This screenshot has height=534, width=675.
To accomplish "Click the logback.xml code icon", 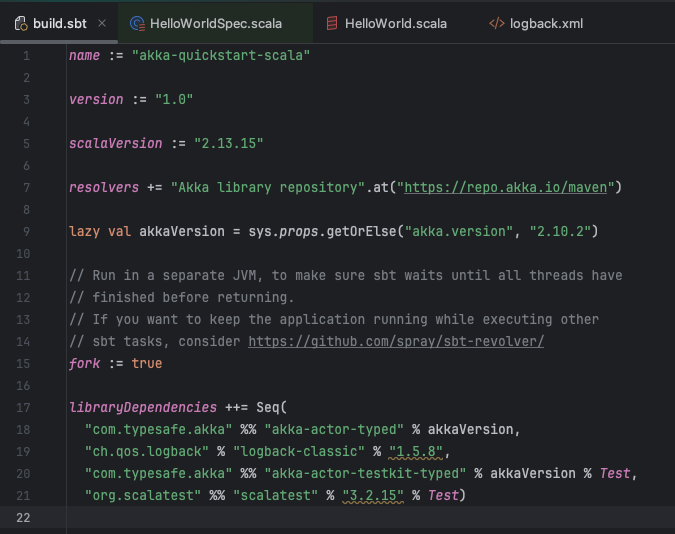I will (497, 23).
